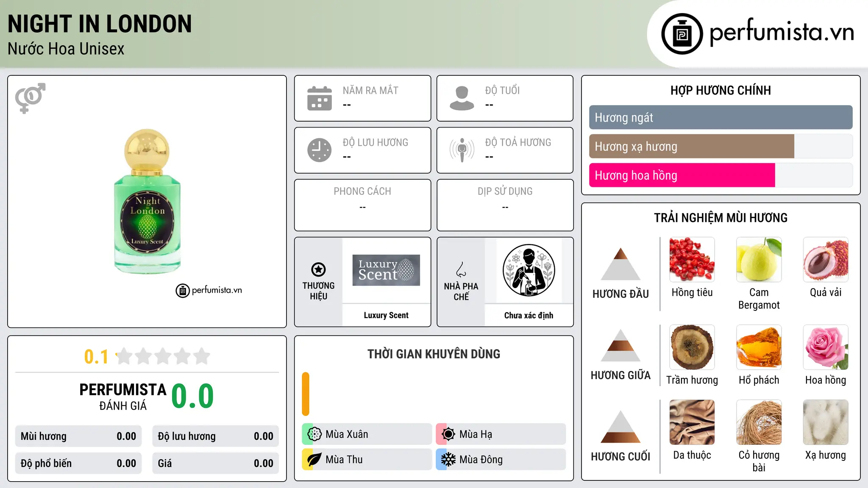Click the clock icon in the Độ lưu hương card

point(320,150)
